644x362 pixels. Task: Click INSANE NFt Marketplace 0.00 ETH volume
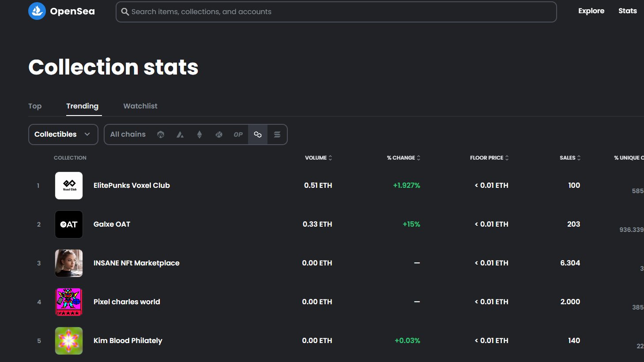click(x=317, y=263)
